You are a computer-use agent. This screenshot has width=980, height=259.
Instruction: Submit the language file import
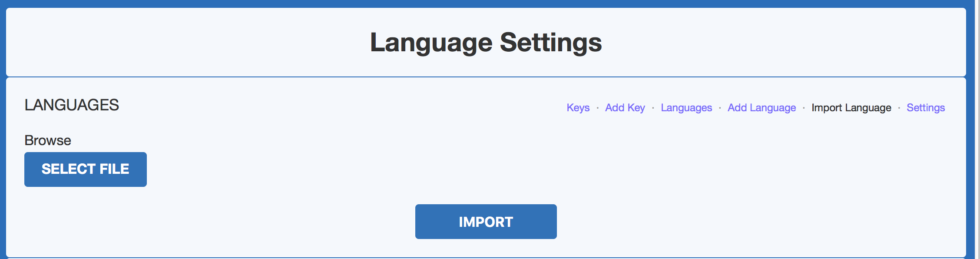(x=486, y=222)
